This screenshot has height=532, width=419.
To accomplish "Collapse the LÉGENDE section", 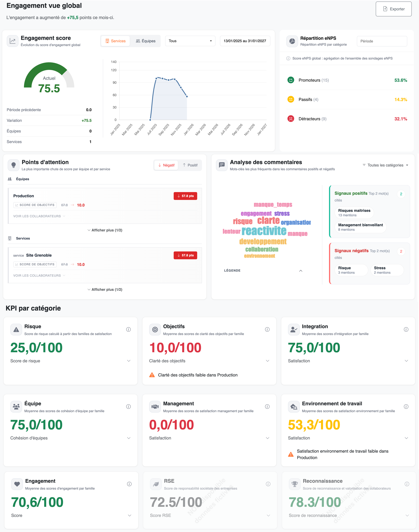I will pos(300,271).
